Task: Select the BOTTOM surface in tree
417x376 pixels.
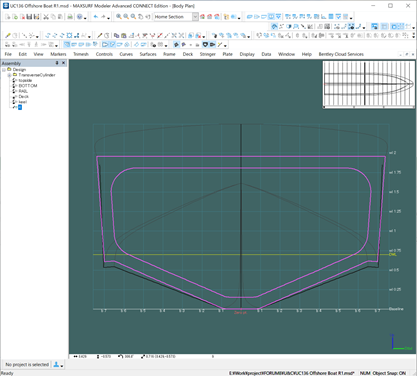Action: 28,86
